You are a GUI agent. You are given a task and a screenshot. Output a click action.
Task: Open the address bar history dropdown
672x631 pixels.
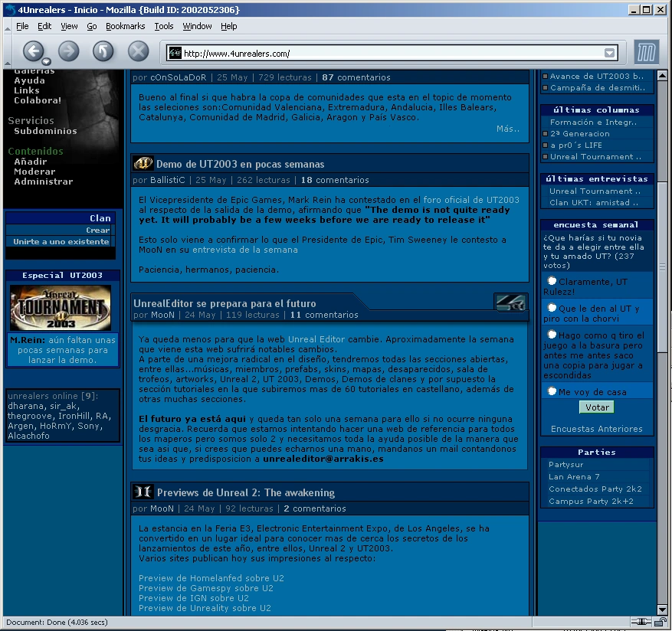coord(608,51)
